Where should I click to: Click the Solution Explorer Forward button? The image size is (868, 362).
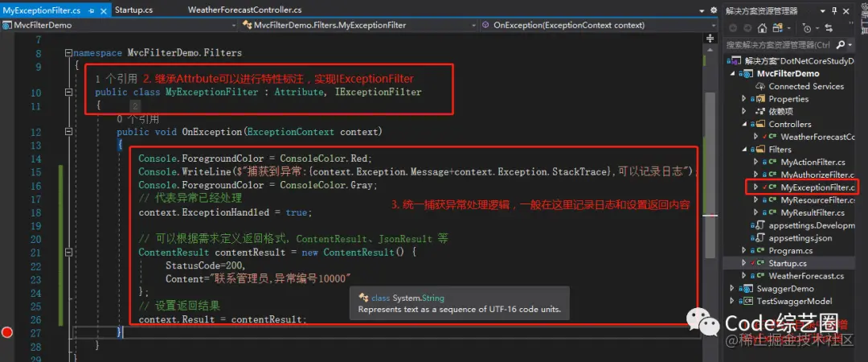(747, 27)
